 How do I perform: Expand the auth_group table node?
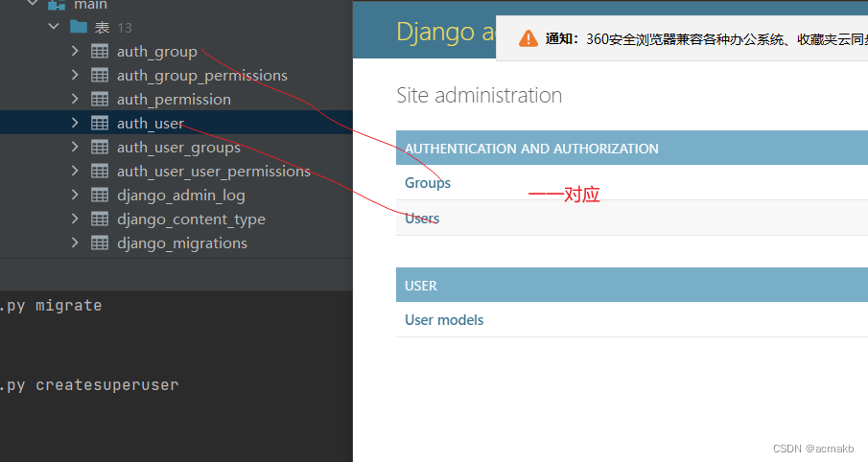click(x=75, y=51)
